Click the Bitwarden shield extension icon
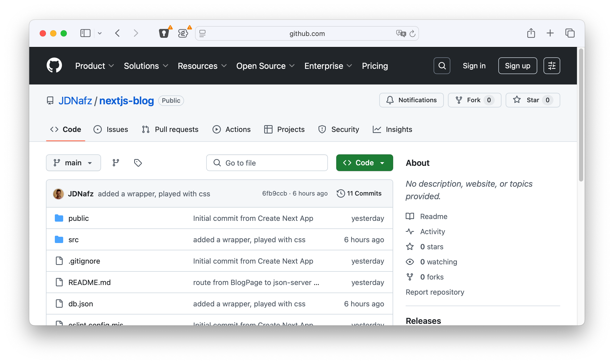Image resolution: width=614 pixels, height=364 pixels. (164, 33)
